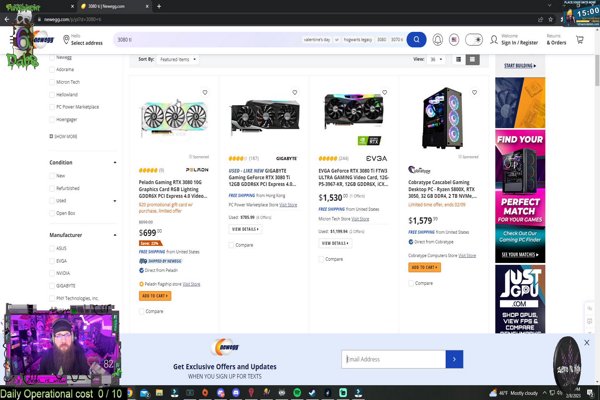Click the 3070 ti search suggestion
Screen dimensions: 600x400
pyautogui.click(x=397, y=39)
